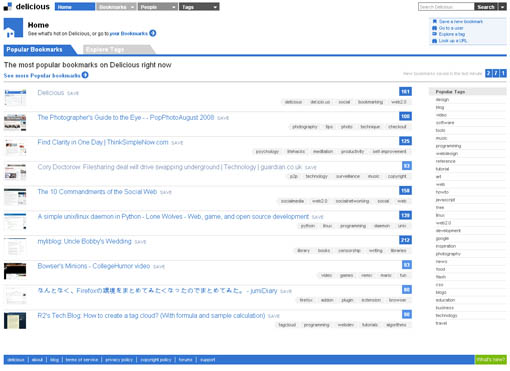
Task: Click the 212 save count badge
Action: [405, 240]
